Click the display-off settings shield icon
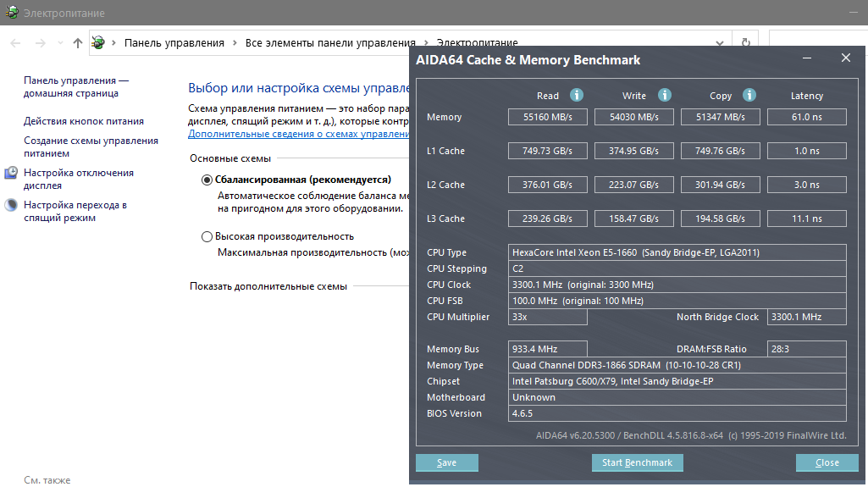The width and height of the screenshot is (868, 487). click(11, 174)
